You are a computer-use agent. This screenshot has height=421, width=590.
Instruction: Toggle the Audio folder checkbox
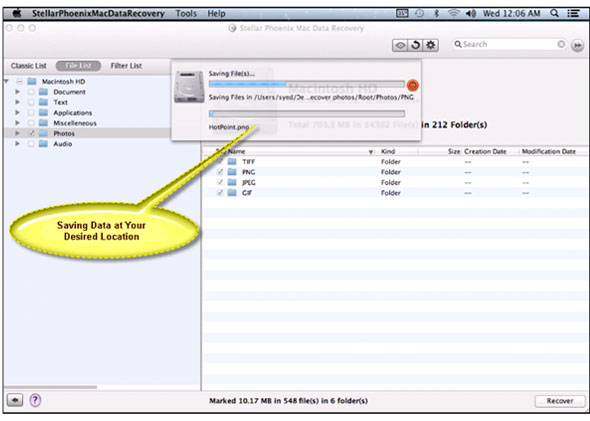point(31,144)
